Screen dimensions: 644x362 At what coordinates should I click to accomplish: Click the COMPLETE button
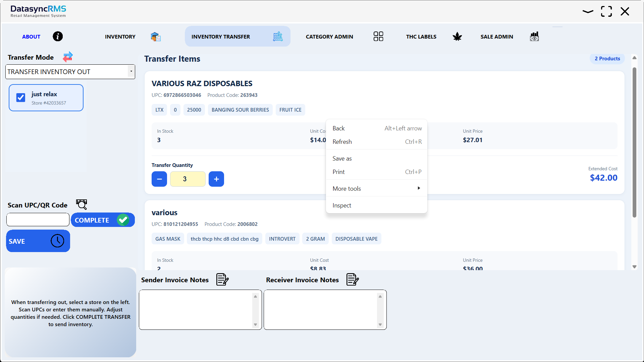103,220
